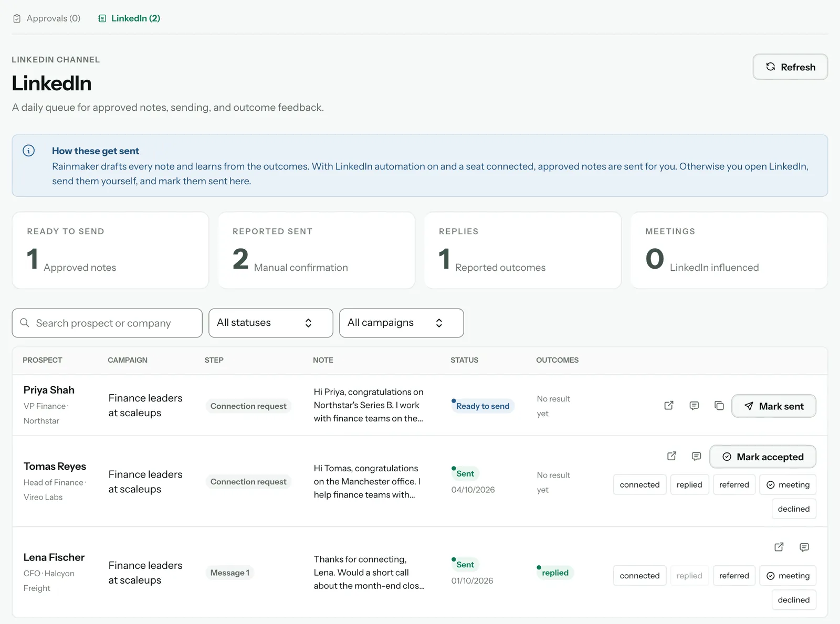
Task: Click the Ready to Send summary card
Action: (x=110, y=250)
